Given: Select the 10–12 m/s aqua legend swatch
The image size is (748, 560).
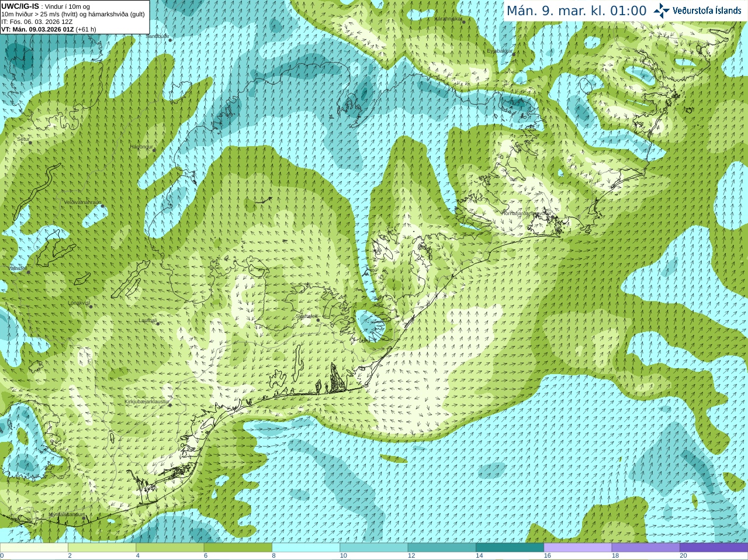Looking at the screenshot, I should pos(374,548).
